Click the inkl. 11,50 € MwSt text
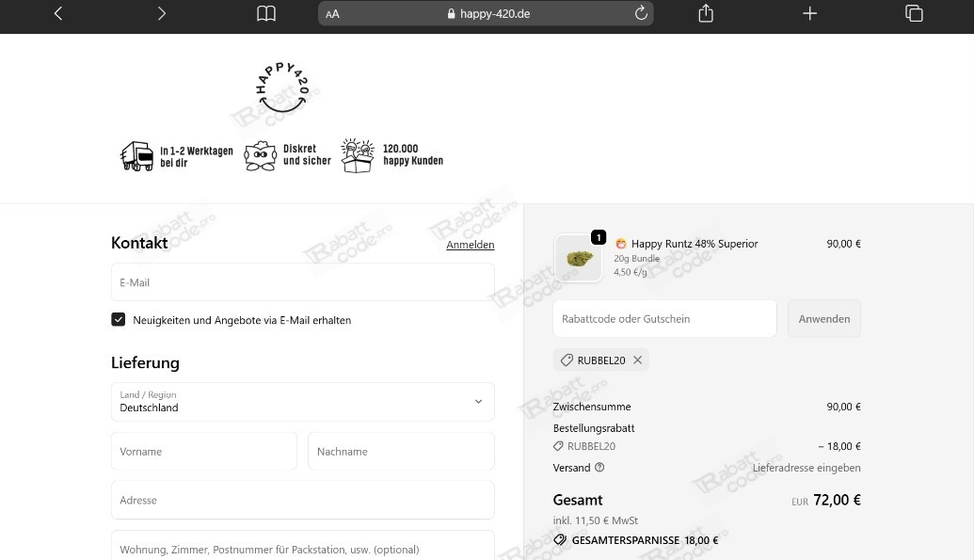 tap(595, 520)
